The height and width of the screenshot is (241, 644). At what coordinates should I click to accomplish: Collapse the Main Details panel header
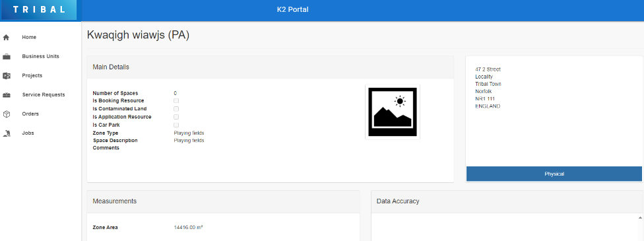271,67
